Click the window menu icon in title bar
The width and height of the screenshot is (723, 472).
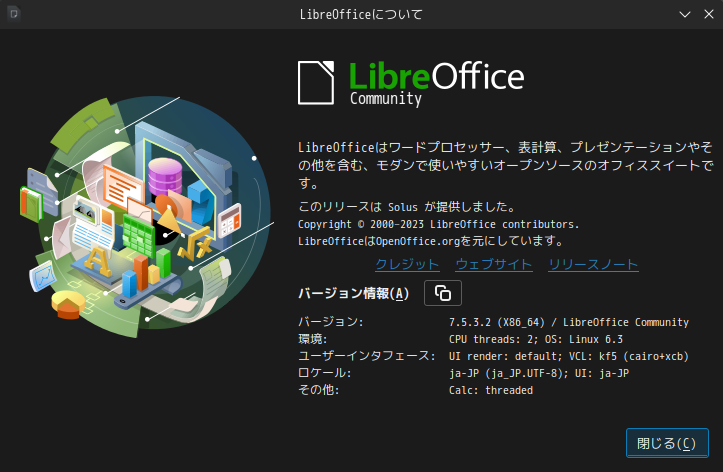[14, 14]
